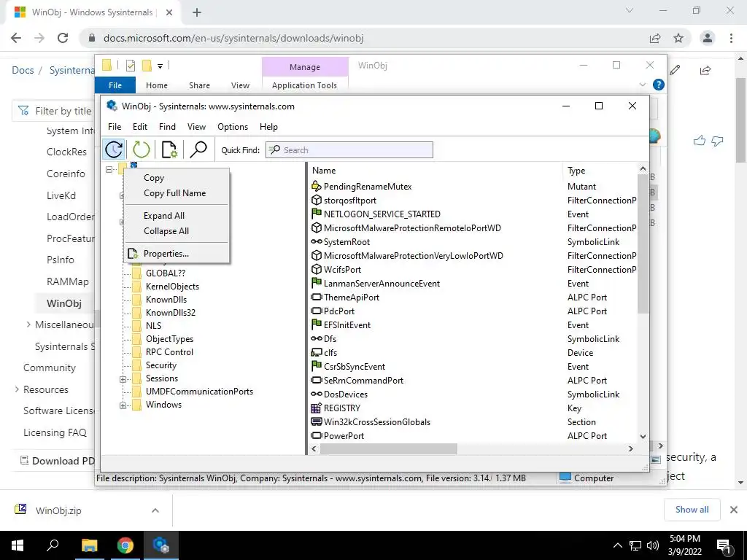Click the Dfs symbolic link icon
The width and height of the screenshot is (747, 560).
(x=317, y=338)
